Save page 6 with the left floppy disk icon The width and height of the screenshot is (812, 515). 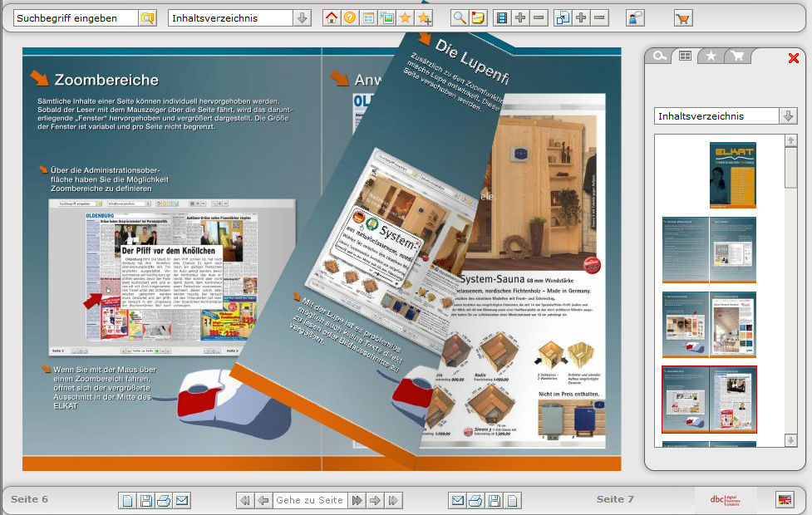pyautogui.click(x=145, y=500)
